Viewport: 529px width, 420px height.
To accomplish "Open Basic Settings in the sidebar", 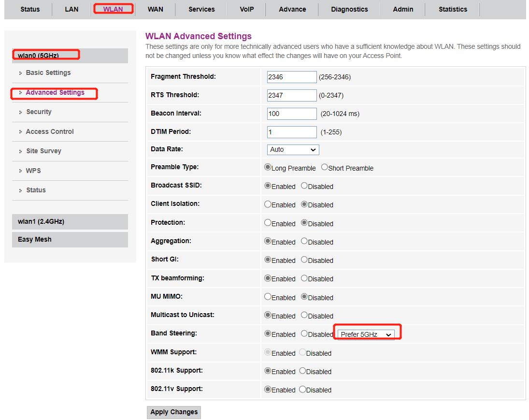I will coord(48,72).
